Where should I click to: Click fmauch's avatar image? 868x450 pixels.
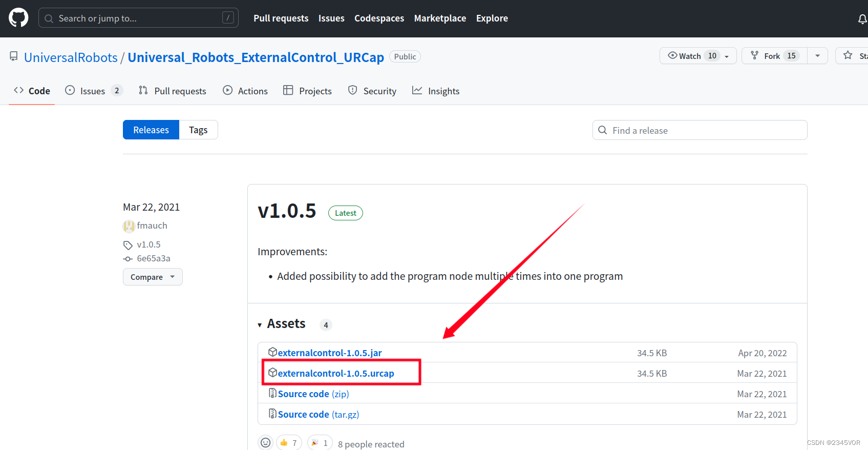coord(129,226)
